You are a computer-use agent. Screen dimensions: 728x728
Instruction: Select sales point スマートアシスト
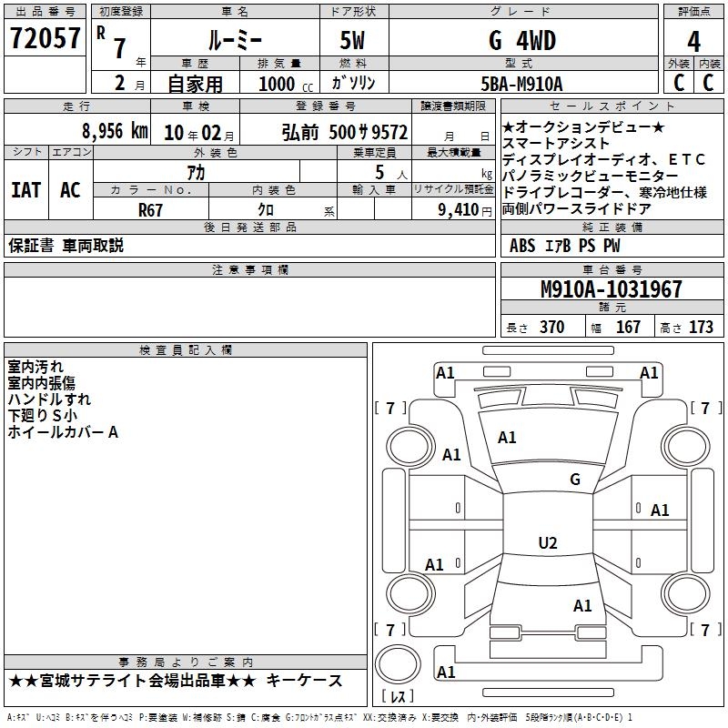pos(555,143)
